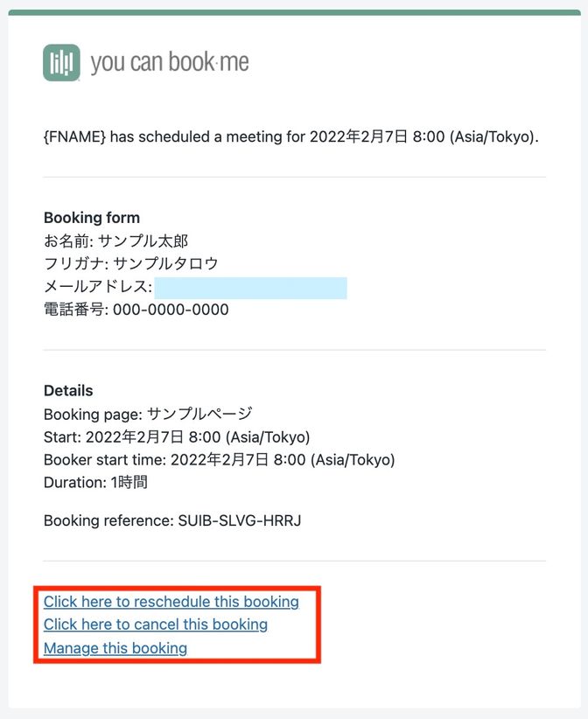588x719 pixels.
Task: Click the 'Start: 2022年2月7日 8:00' line
Action: coord(177,437)
